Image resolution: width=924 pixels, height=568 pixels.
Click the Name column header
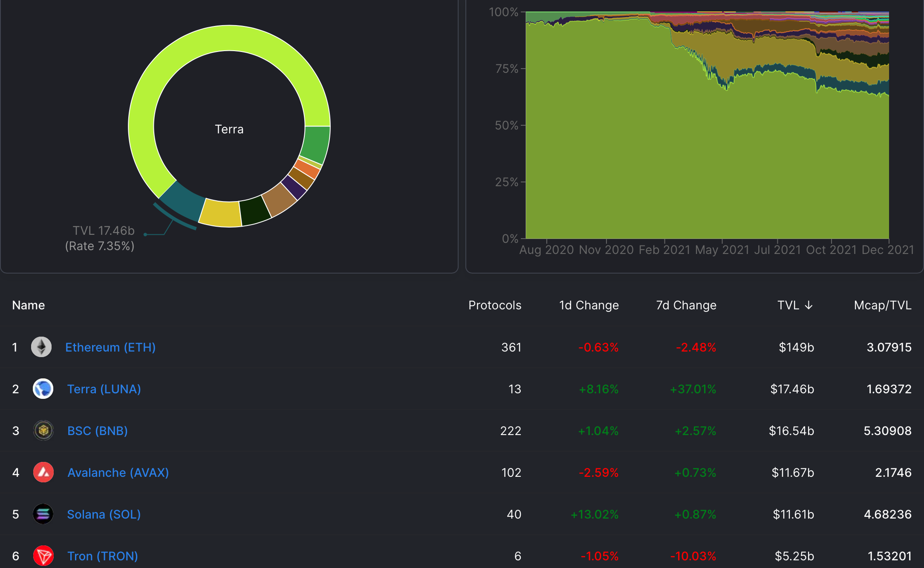28,305
